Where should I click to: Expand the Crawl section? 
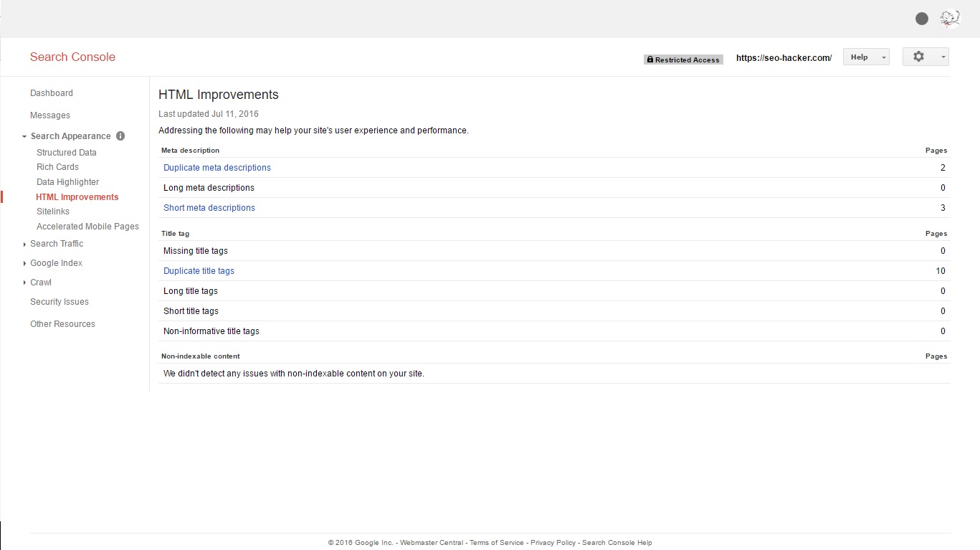click(x=41, y=283)
